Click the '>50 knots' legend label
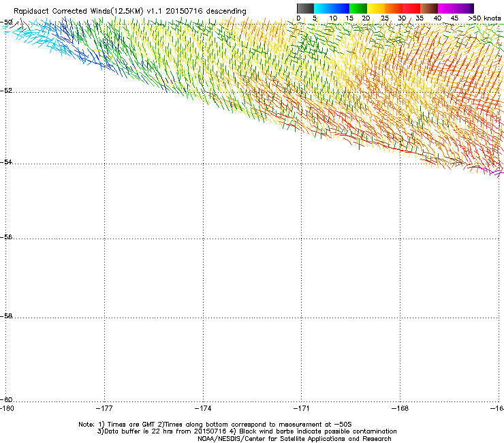504x443 pixels. coord(484,18)
